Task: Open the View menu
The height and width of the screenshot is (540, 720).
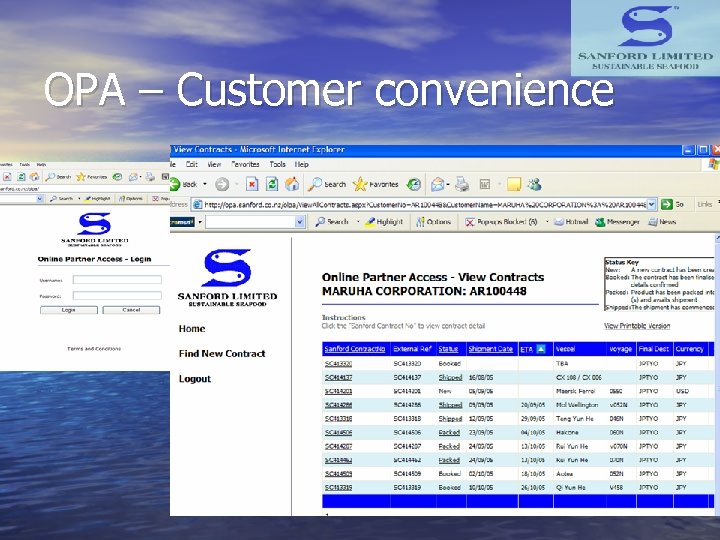Action: pyautogui.click(x=214, y=164)
